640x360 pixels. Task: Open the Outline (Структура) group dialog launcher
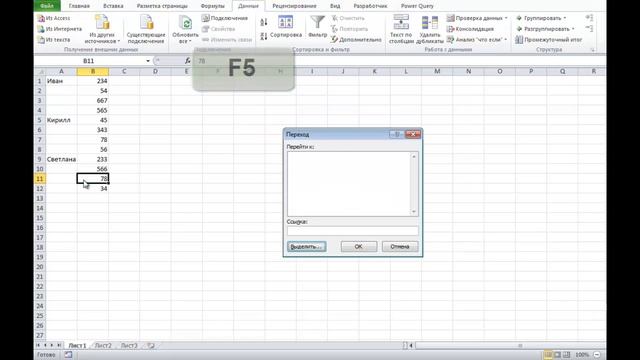(593, 50)
